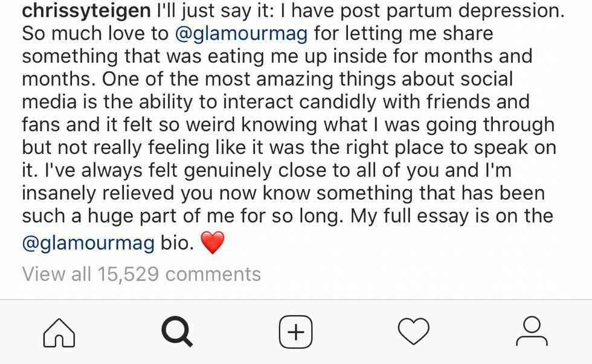The height and width of the screenshot is (364, 592).
Task: Click the red heart emoji in caption
Action: coord(211,244)
